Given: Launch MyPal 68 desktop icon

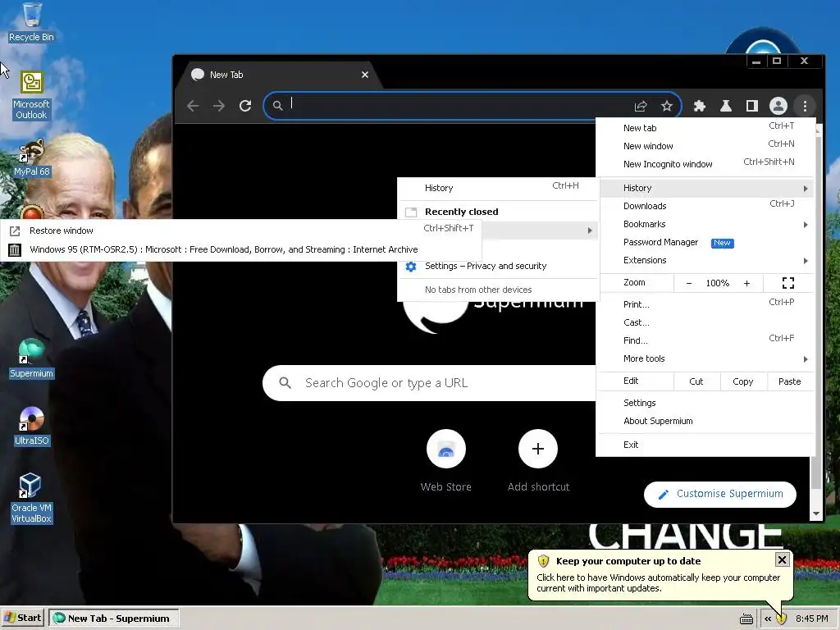Looking at the screenshot, I should (x=31, y=158).
